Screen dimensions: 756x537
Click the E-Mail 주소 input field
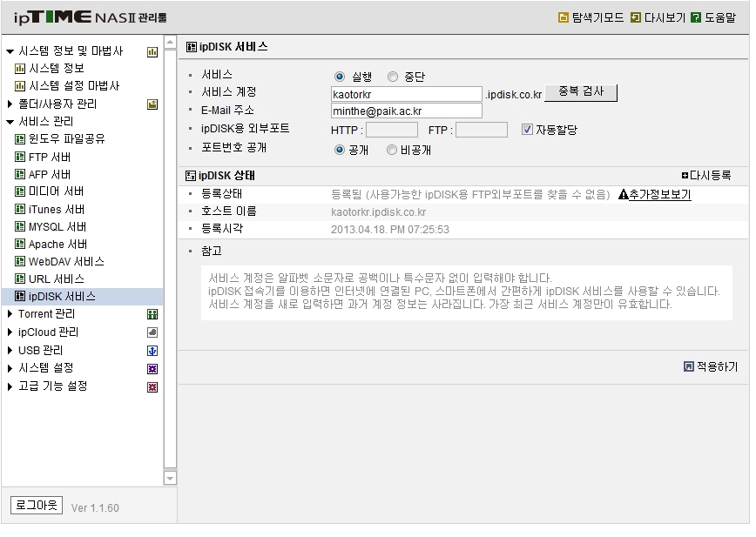click(x=407, y=111)
